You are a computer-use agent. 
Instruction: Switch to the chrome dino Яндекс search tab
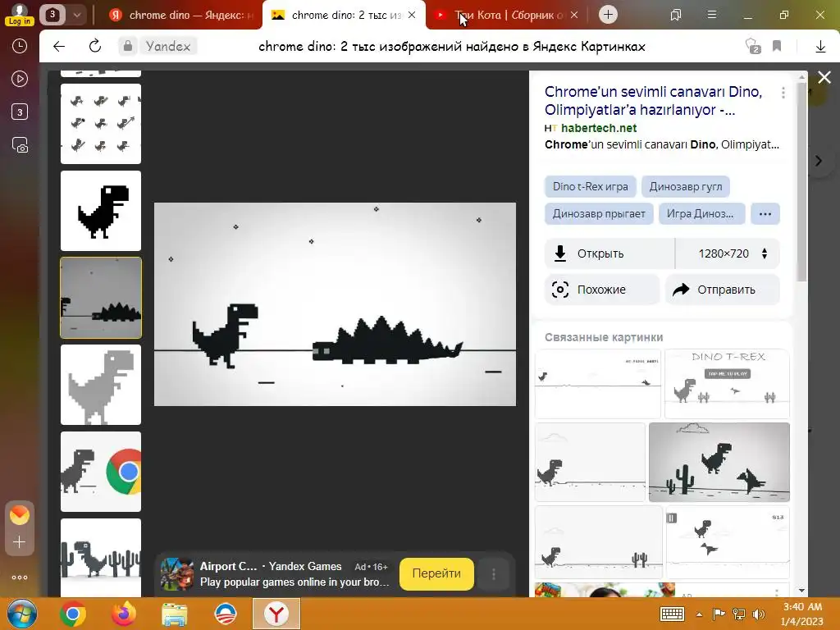181,15
